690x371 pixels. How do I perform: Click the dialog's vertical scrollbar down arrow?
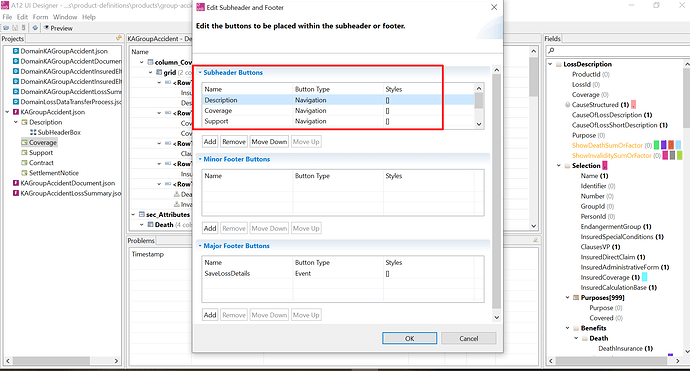pos(496,317)
